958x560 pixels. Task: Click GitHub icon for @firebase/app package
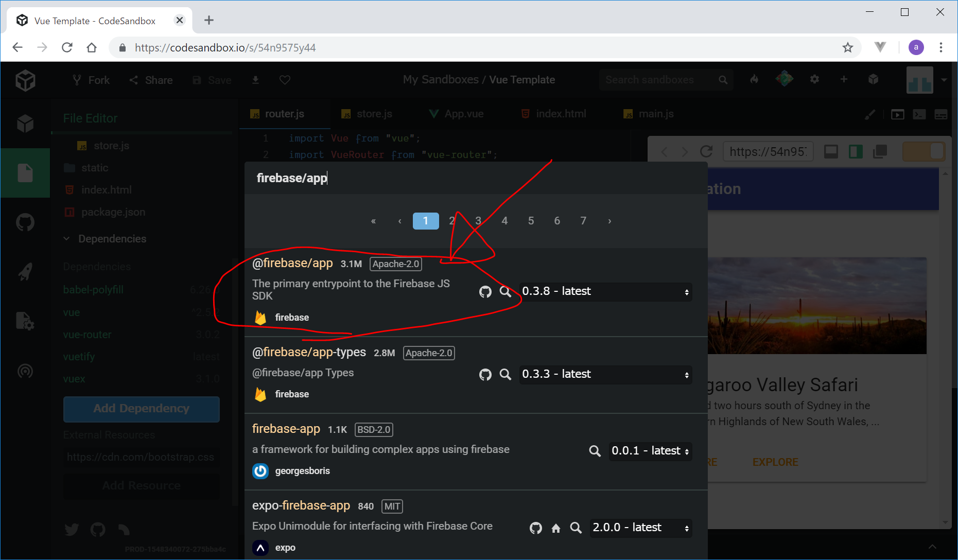click(485, 292)
